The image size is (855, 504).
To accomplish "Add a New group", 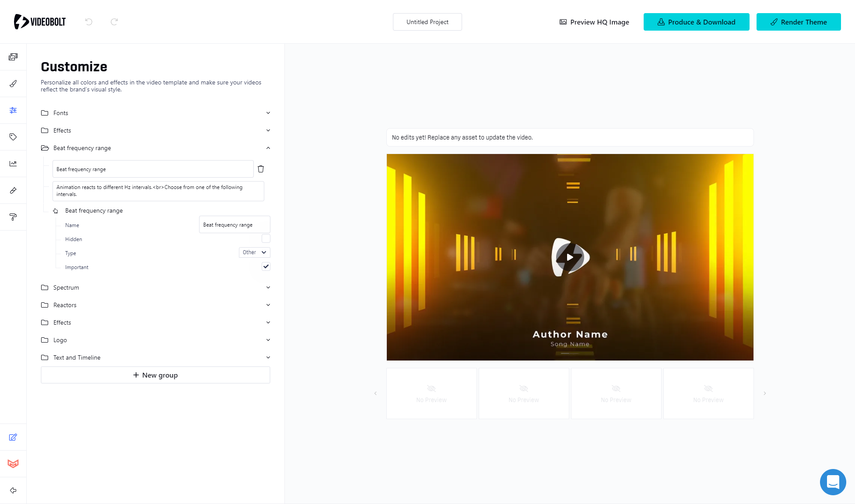I will pos(155,375).
